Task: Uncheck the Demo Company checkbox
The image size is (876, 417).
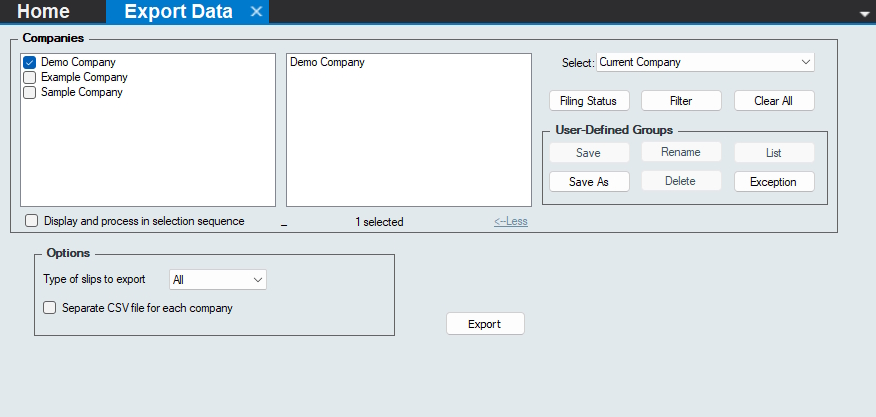Action: coord(30,62)
